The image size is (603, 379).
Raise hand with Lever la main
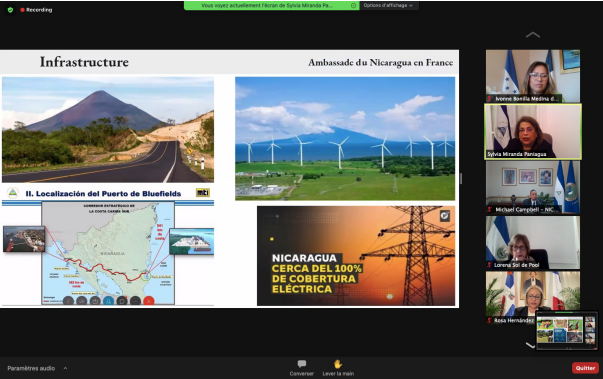tap(338, 368)
